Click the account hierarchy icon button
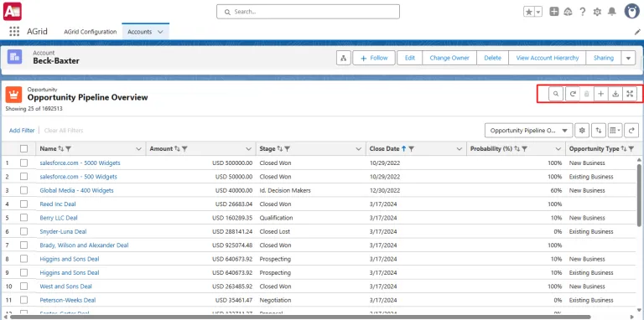The width and height of the screenshot is (644, 320). [x=343, y=58]
